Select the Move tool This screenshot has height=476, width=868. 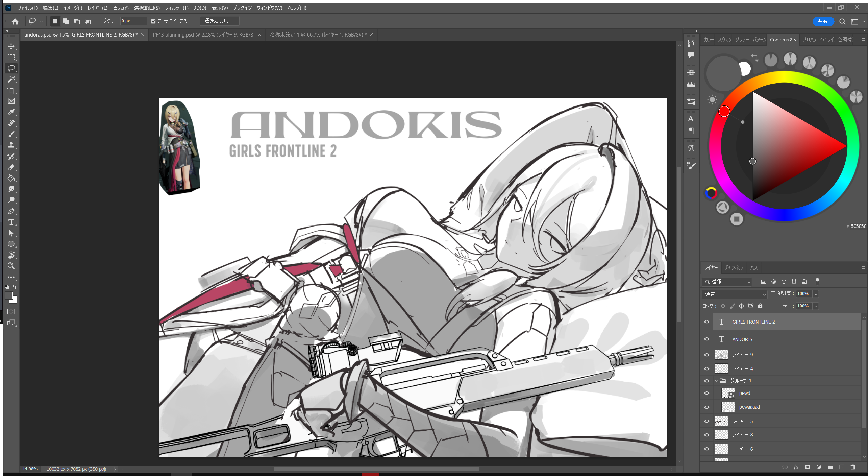11,46
